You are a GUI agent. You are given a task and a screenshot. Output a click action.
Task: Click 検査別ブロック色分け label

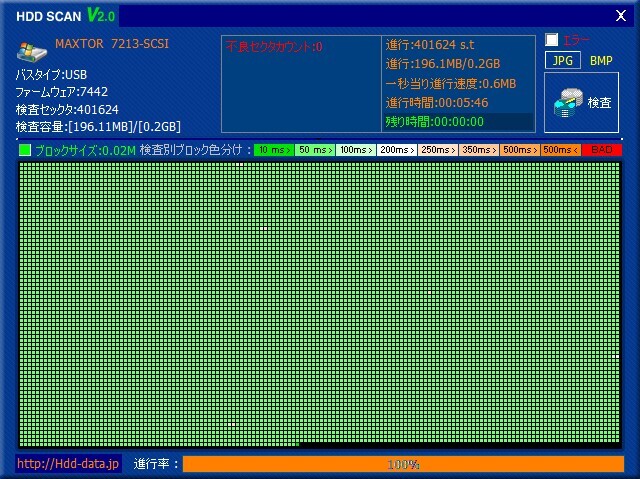pos(191,150)
